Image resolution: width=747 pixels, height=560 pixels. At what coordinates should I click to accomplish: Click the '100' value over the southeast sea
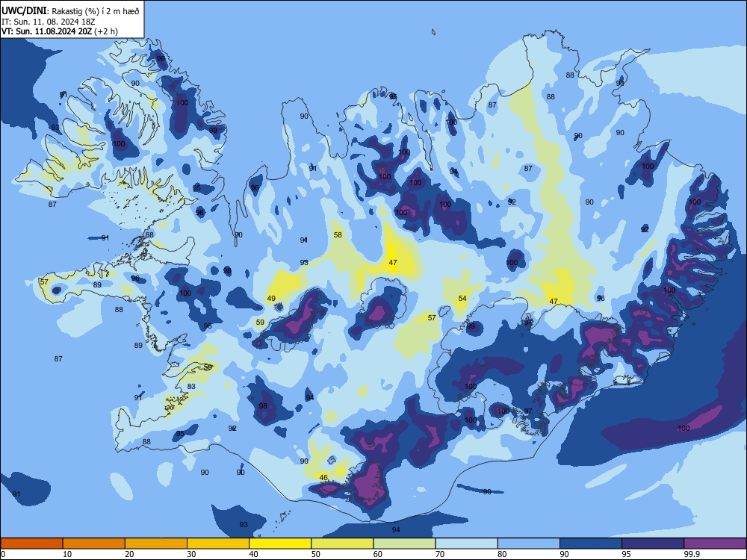(x=684, y=428)
